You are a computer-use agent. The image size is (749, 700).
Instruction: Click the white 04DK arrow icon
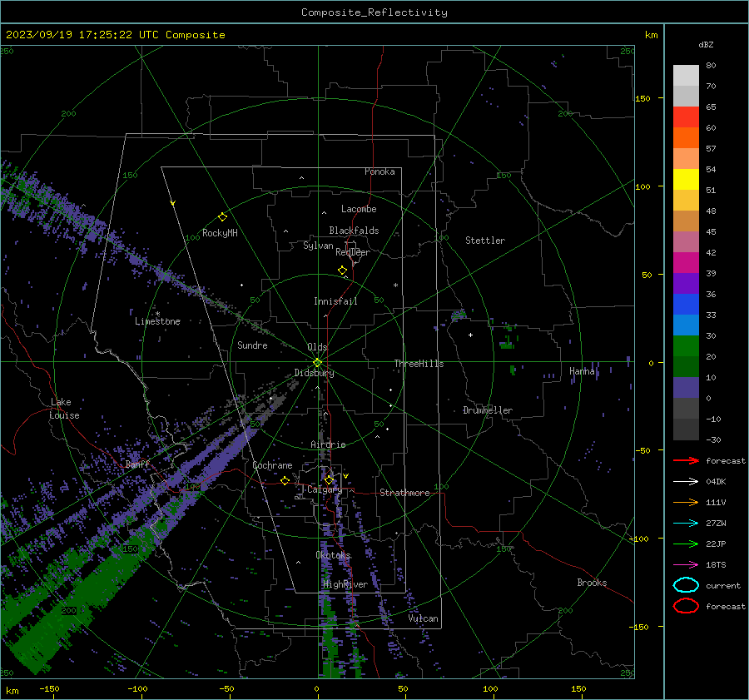point(686,481)
